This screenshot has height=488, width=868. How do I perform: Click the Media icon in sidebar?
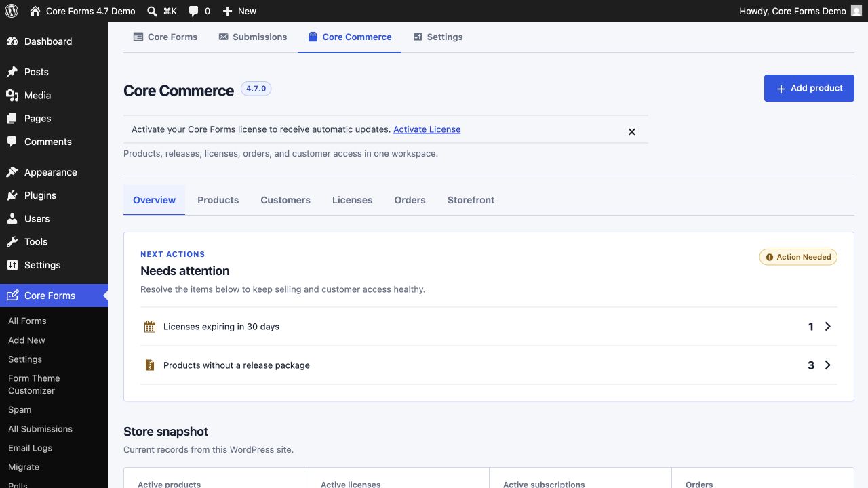tap(12, 96)
